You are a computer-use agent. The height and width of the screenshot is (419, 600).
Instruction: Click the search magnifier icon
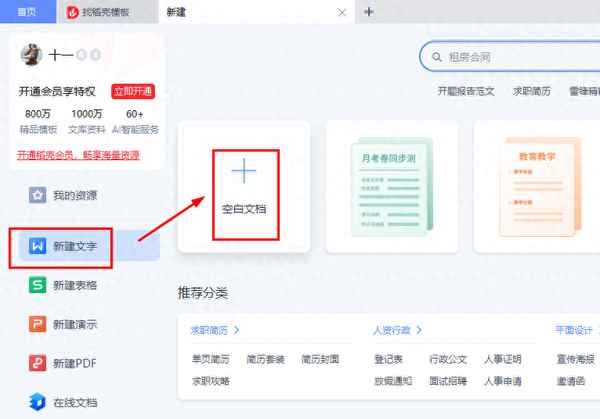[x=437, y=57]
